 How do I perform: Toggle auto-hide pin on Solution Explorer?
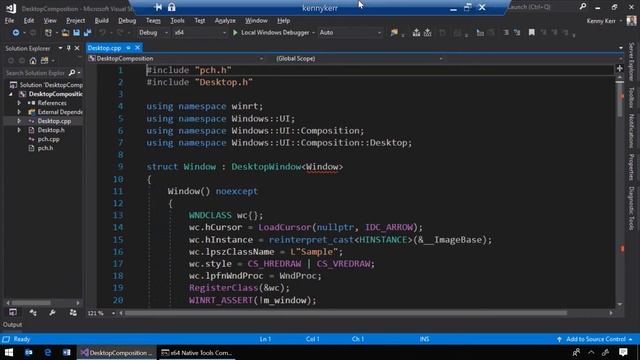point(69,48)
